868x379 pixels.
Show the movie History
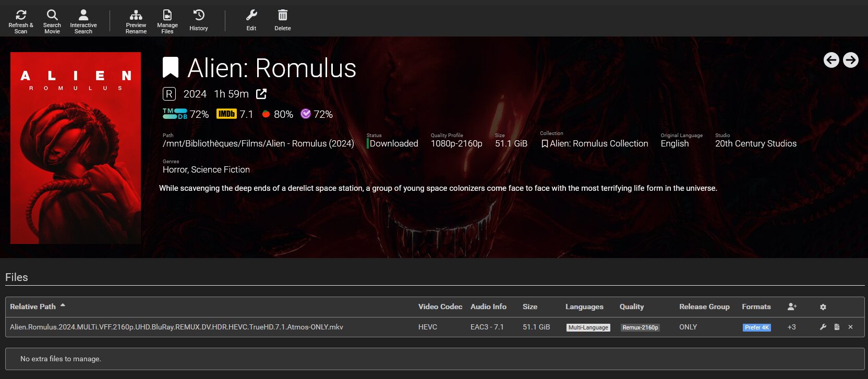click(x=199, y=21)
